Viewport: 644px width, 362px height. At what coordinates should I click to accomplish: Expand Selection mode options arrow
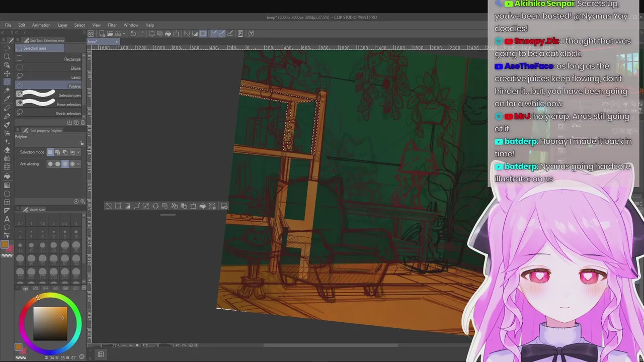click(x=78, y=152)
